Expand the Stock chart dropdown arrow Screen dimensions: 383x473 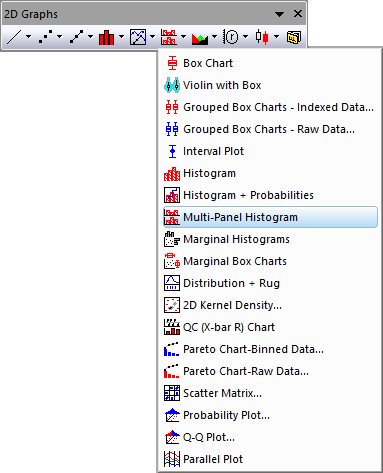pyautogui.click(x=276, y=37)
